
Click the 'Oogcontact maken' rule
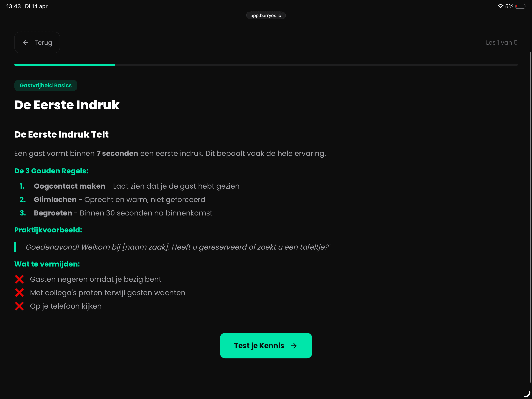click(70, 186)
